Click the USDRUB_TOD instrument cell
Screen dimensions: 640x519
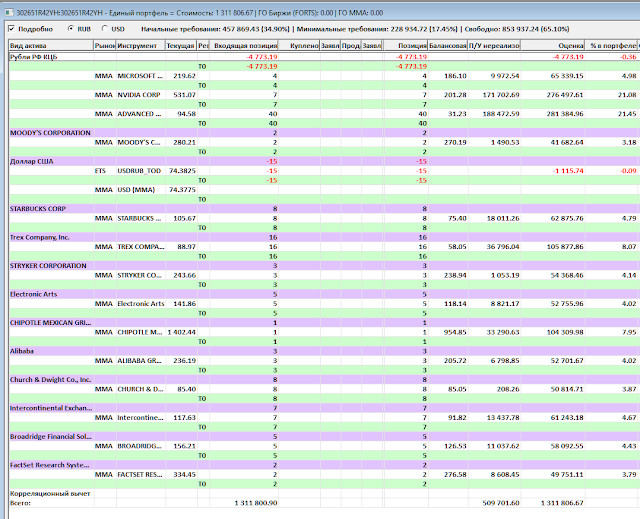140,171
